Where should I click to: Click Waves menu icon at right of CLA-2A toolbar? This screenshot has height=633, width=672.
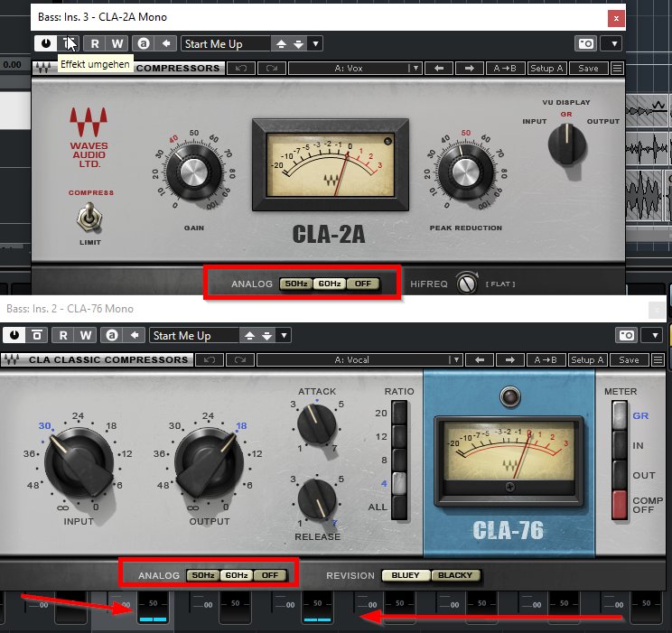[617, 69]
